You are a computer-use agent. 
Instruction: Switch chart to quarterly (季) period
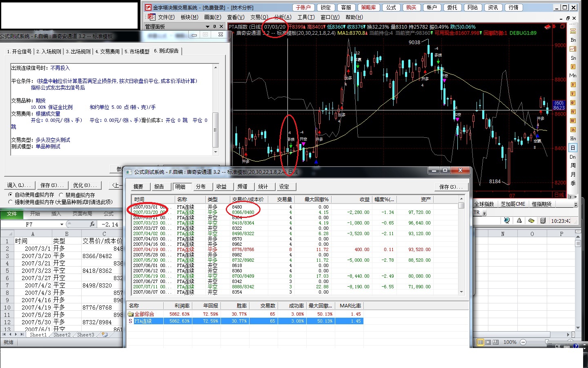tap(573, 184)
